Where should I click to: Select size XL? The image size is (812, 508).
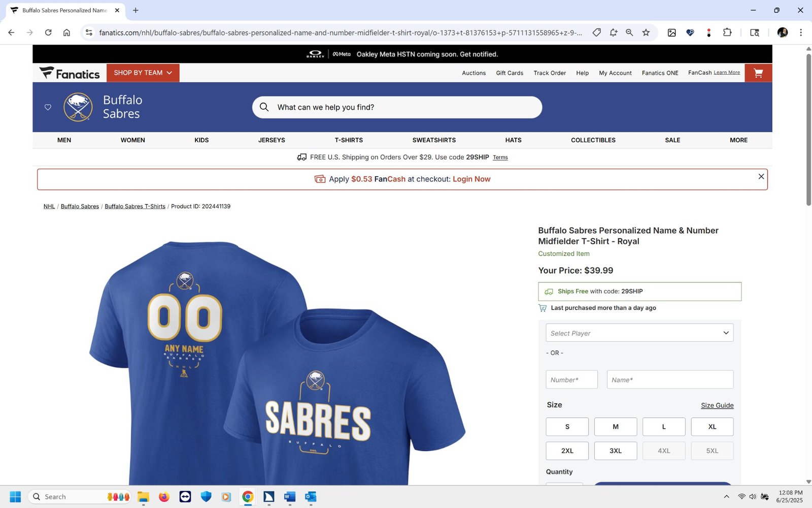pos(712,427)
